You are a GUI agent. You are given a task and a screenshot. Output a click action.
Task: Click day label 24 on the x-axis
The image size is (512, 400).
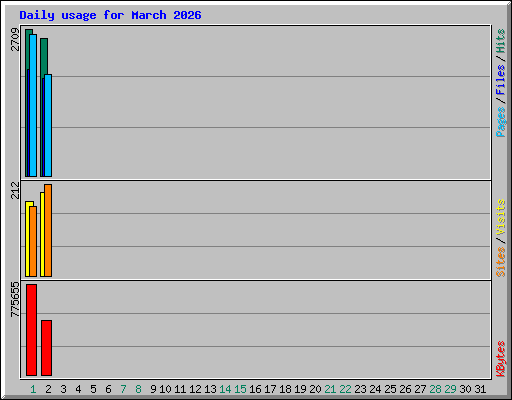(x=375, y=389)
